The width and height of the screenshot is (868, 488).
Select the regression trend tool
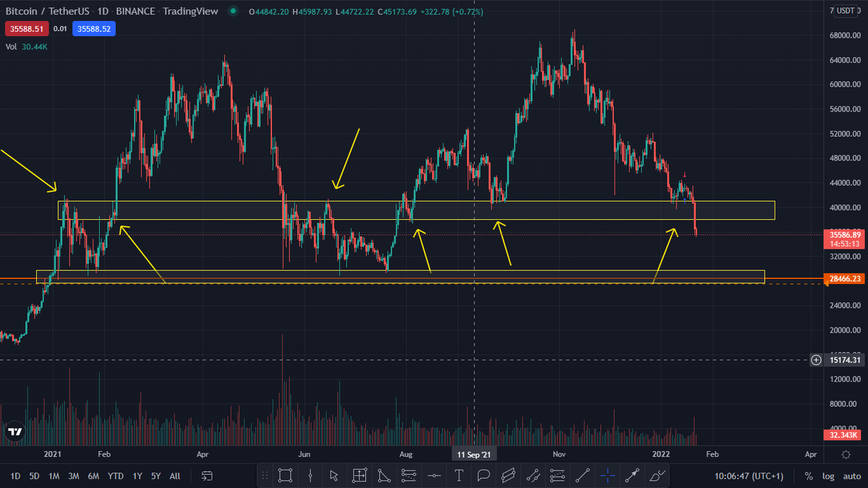[x=533, y=476]
